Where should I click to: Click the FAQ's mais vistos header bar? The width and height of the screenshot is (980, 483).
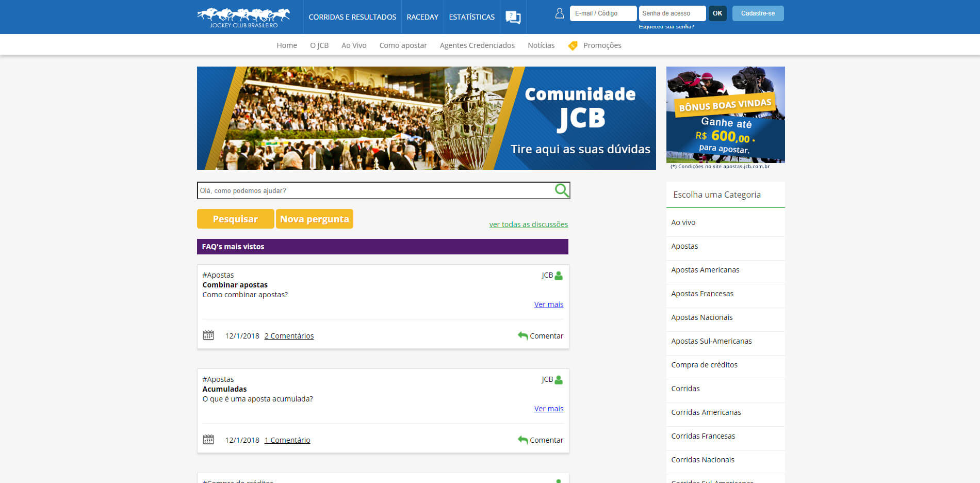click(383, 247)
